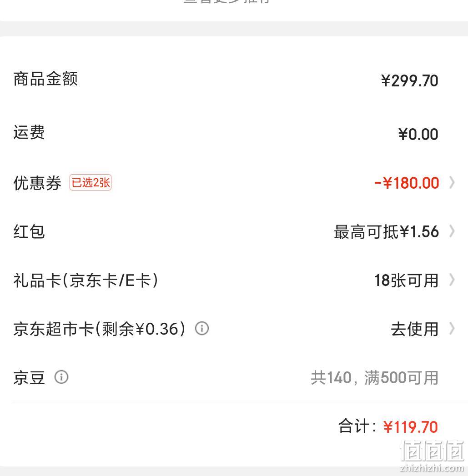Tap 共140，满500可用 jingdou text

point(374,378)
